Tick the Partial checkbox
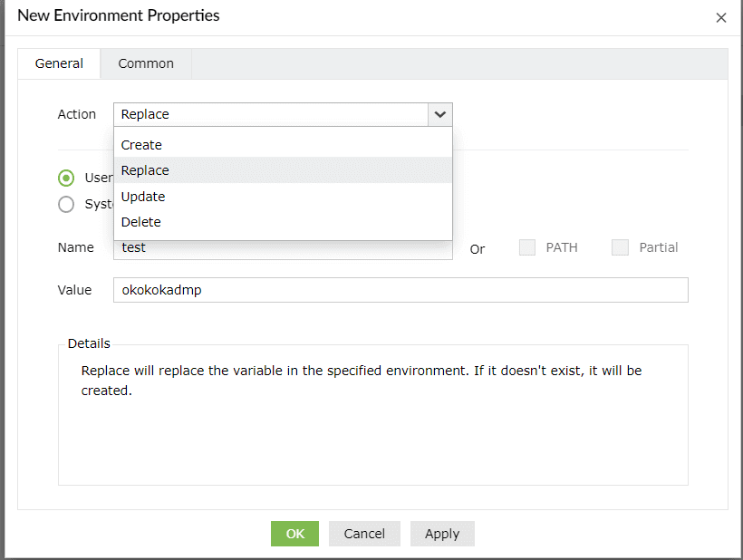The image size is (743, 560). 620,247
